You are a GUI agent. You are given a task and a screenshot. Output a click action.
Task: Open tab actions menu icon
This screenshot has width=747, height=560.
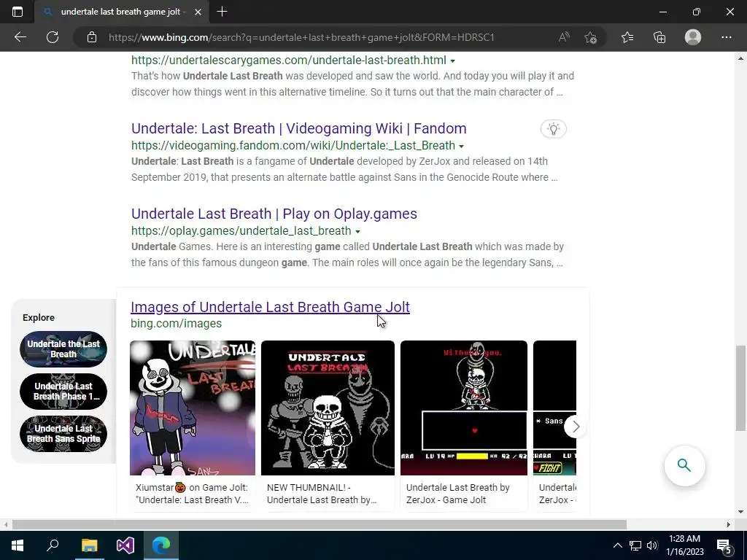(x=18, y=12)
